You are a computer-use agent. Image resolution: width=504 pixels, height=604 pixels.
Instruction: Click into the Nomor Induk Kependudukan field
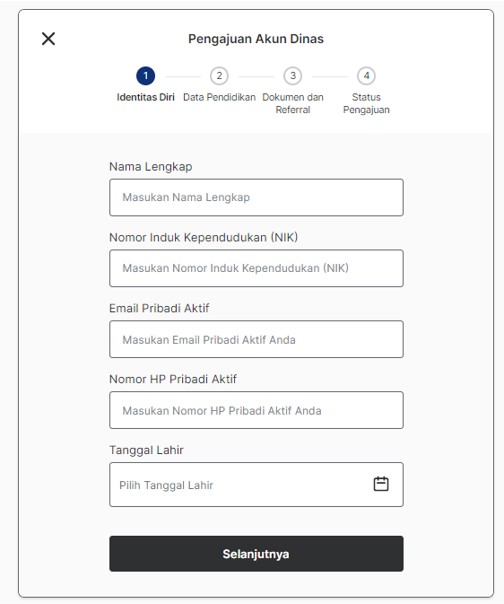[256, 268]
